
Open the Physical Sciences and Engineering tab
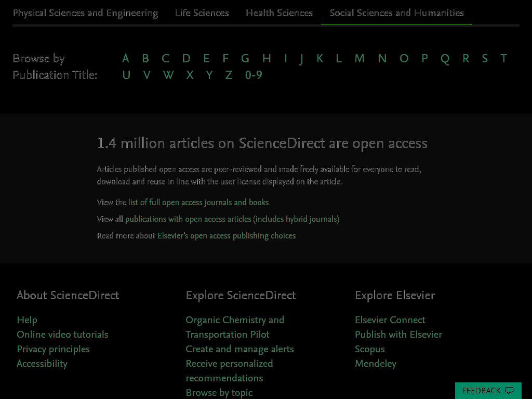86,13
